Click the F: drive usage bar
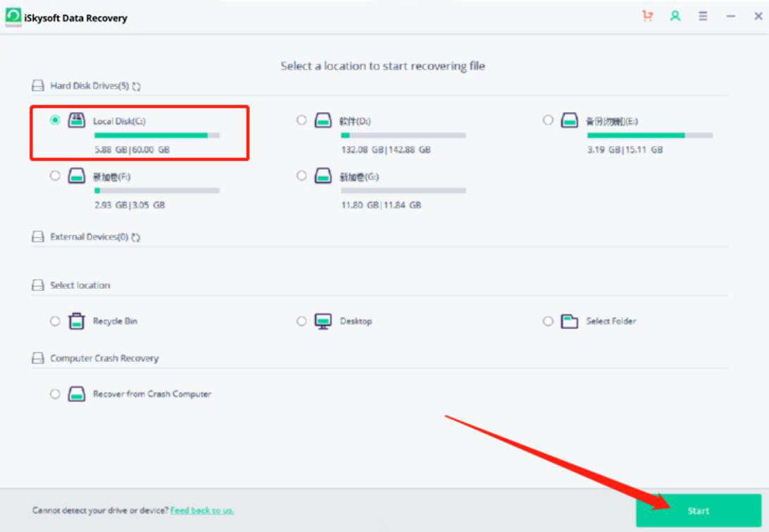Screen dimensions: 769x532 coord(157,191)
